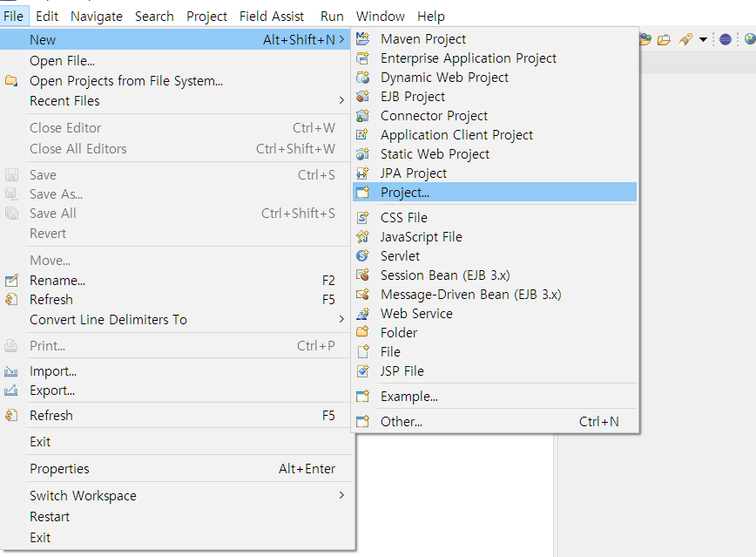Open the Help menu
Screen dimensions: 756x557
431,16
